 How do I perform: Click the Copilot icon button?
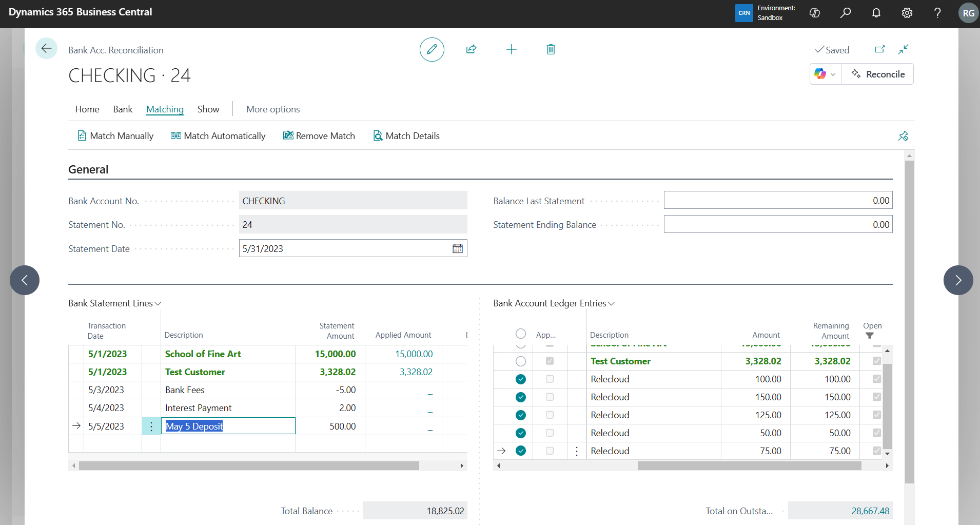tap(820, 74)
